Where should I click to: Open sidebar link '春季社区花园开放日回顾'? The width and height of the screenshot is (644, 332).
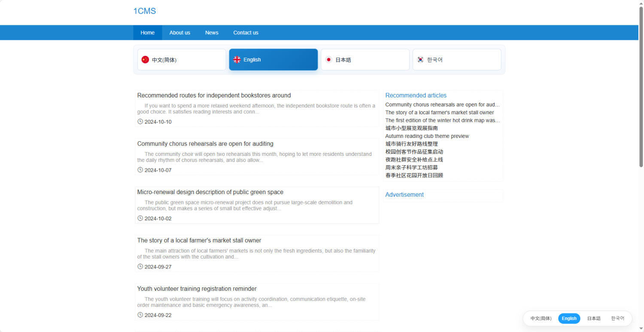click(414, 175)
